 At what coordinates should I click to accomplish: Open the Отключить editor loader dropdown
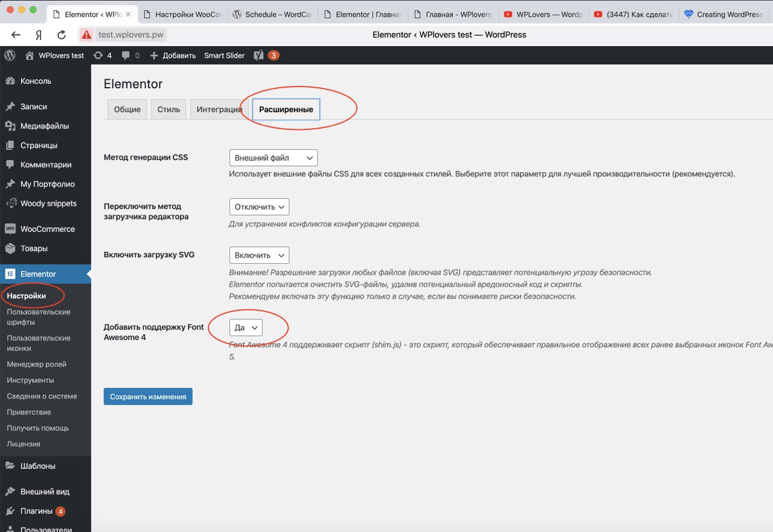pos(259,207)
